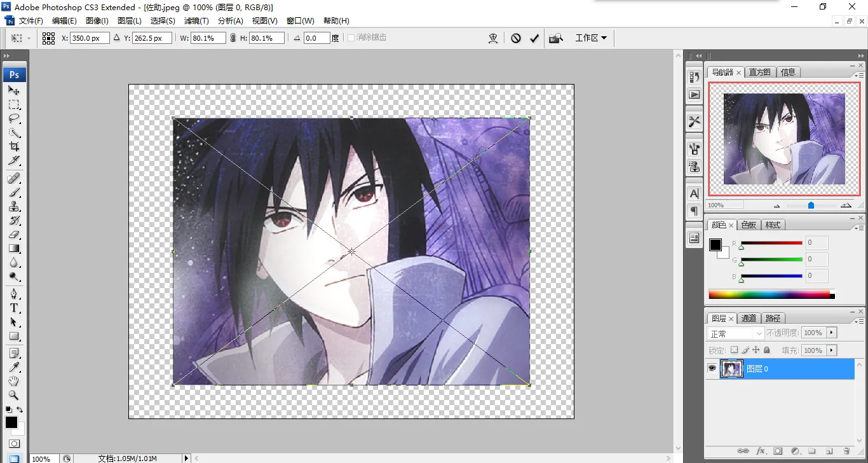The height and width of the screenshot is (463, 868).
Task: Select the Eyedropper tool
Action: 14,367
